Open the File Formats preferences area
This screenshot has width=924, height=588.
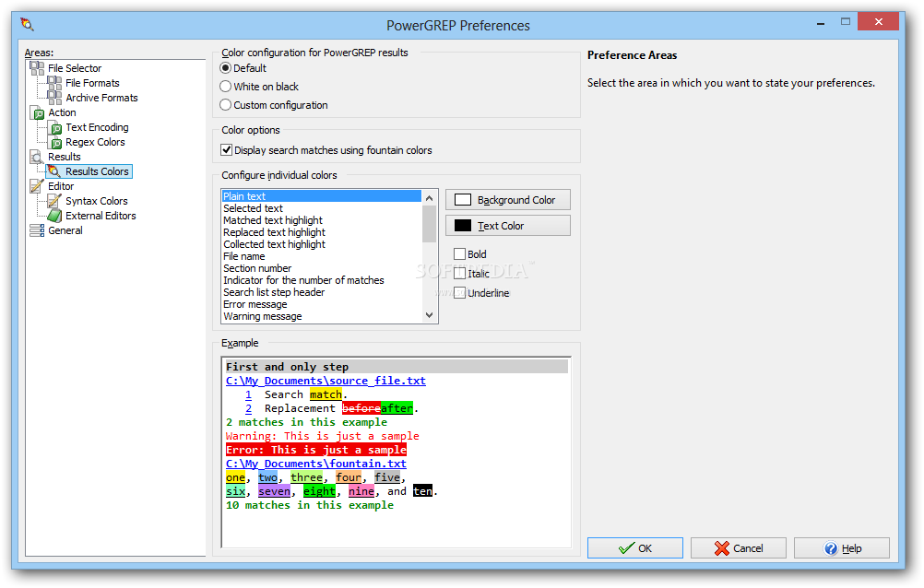[92, 83]
